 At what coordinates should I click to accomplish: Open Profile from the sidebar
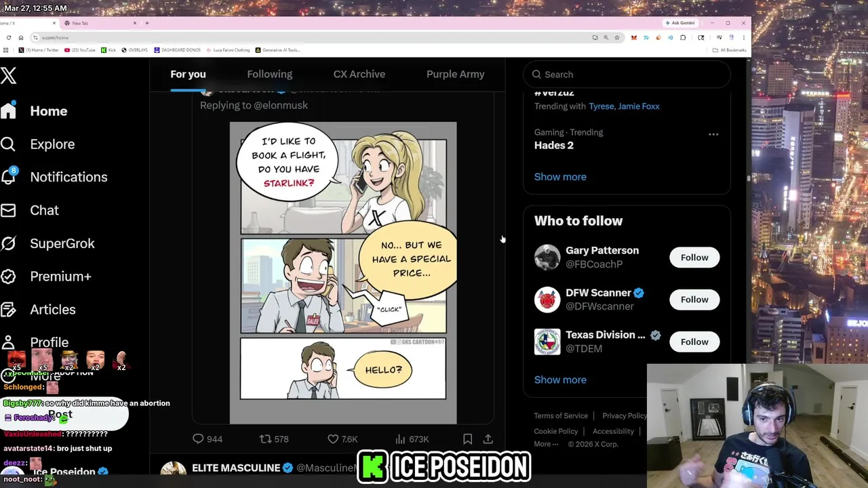point(35,342)
